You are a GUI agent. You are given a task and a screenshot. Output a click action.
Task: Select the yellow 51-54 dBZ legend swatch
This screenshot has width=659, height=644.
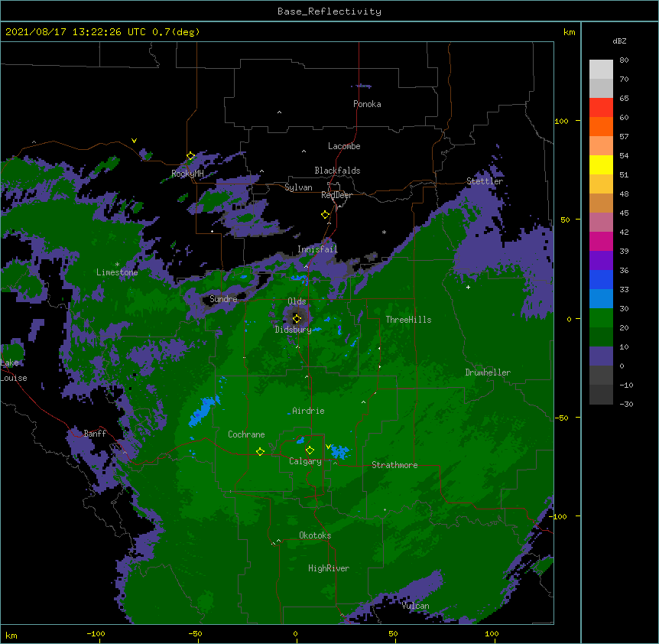pos(601,164)
